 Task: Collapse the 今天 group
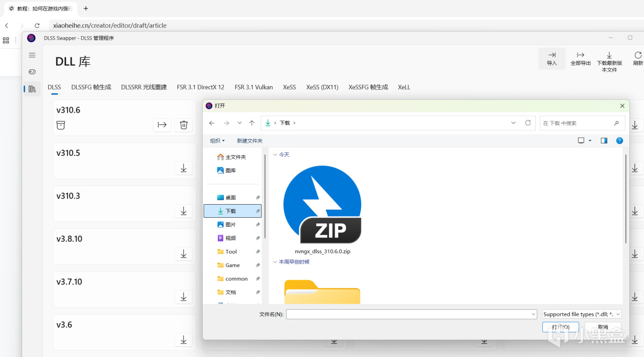click(x=275, y=155)
